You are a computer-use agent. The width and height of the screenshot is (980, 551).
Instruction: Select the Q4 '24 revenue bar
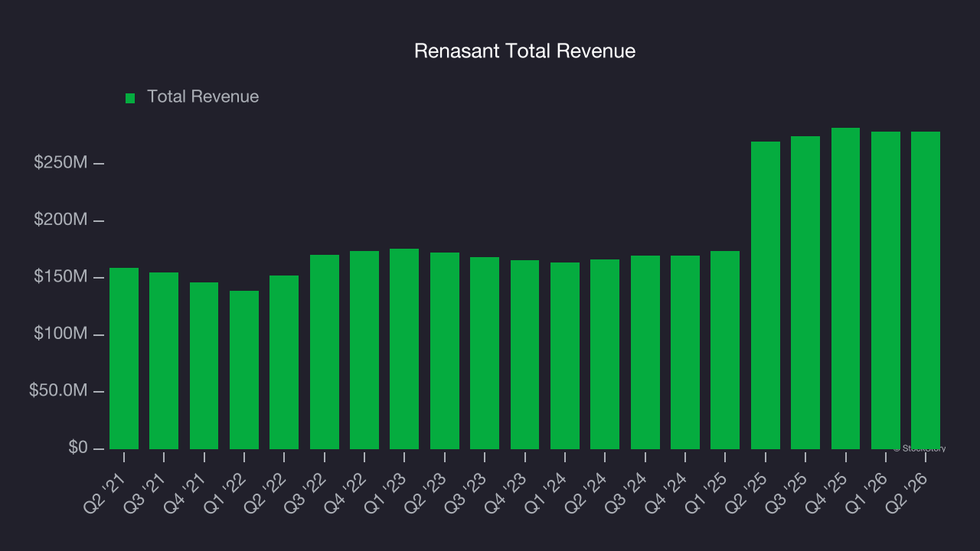coord(685,352)
